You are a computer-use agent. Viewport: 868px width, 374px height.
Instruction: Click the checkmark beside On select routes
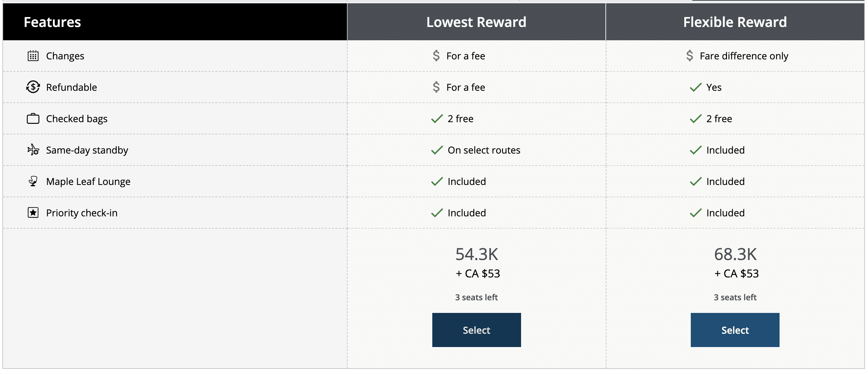tap(437, 150)
